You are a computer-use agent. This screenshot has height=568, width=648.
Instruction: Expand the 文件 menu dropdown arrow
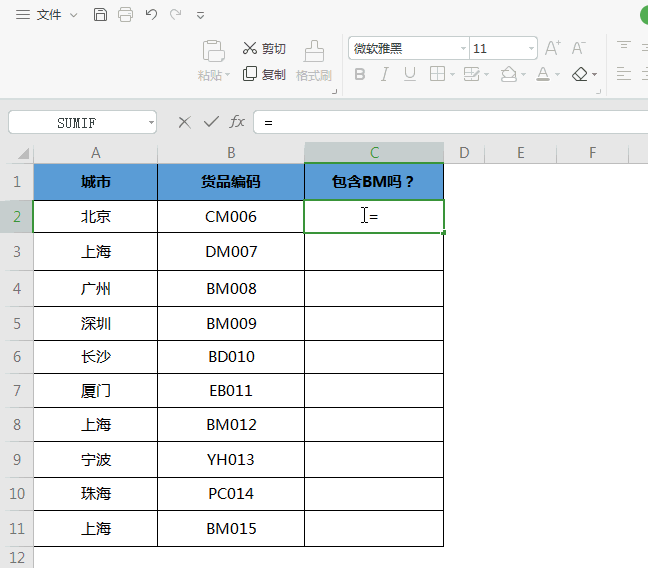pos(74,16)
